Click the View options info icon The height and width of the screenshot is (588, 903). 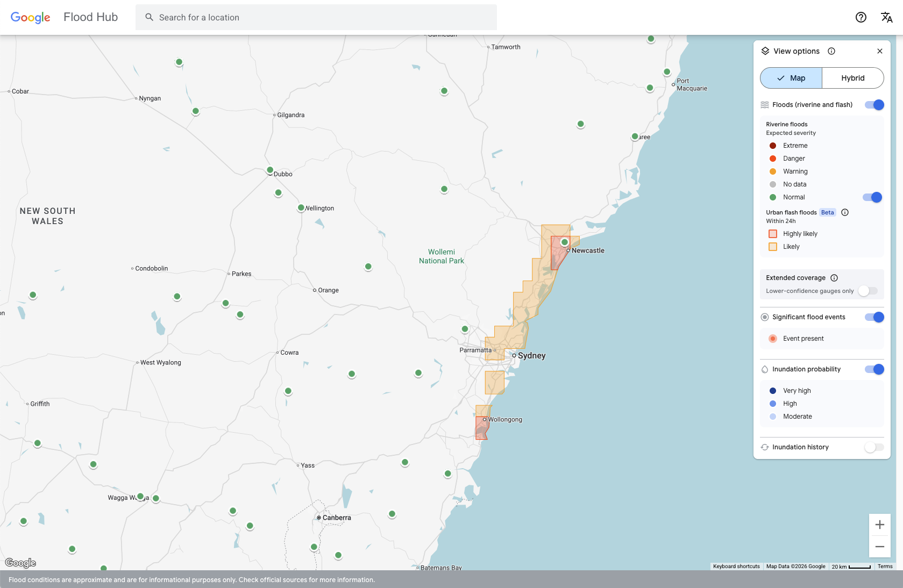[x=831, y=51]
